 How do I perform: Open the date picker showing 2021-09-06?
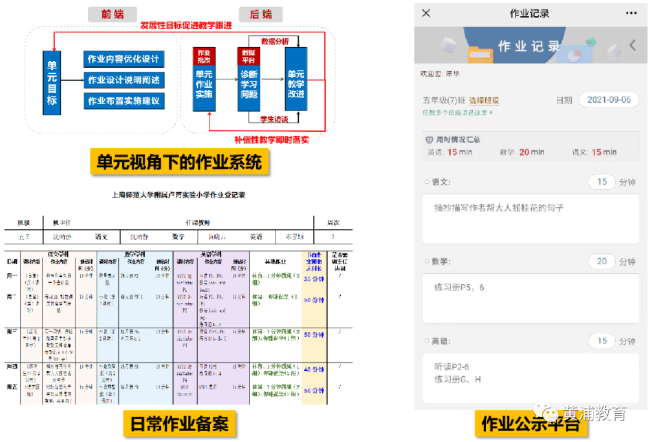click(609, 100)
